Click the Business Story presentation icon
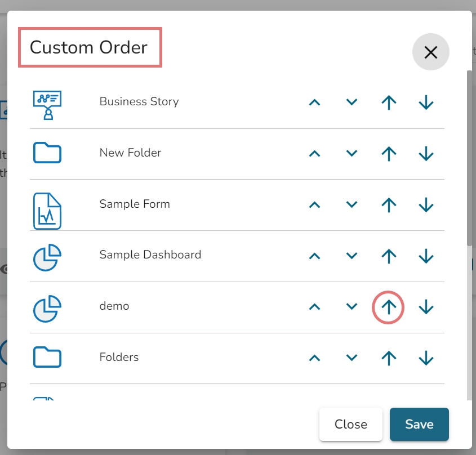Viewport: 476px width, 455px height. pyautogui.click(x=47, y=104)
